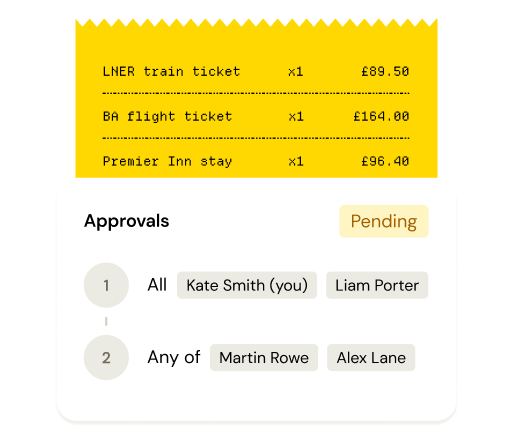Click the £89.50 price amount
The image size is (513, 440).
tap(385, 71)
